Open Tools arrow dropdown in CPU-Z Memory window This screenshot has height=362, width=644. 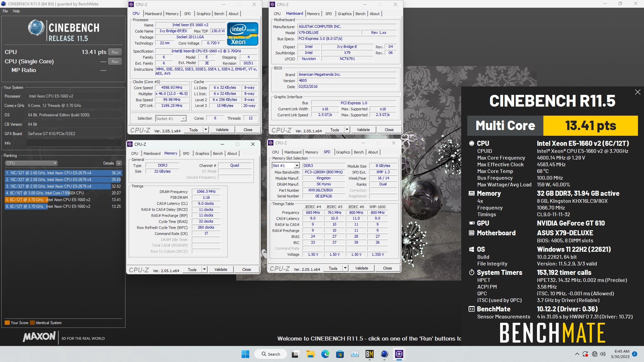pos(204,269)
